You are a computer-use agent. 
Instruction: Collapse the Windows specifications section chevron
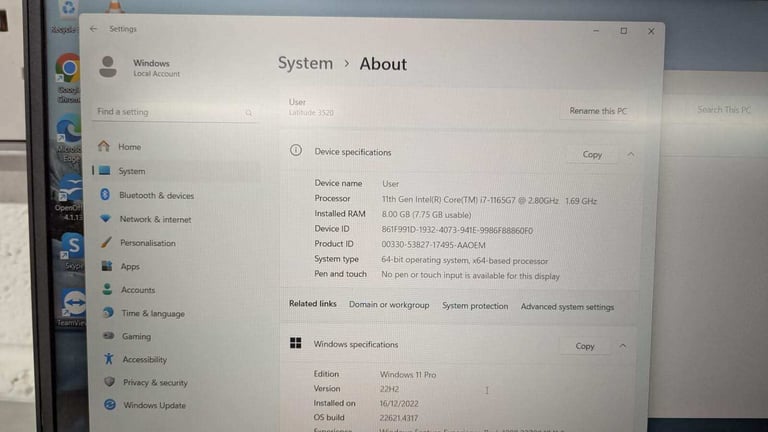[623, 346]
